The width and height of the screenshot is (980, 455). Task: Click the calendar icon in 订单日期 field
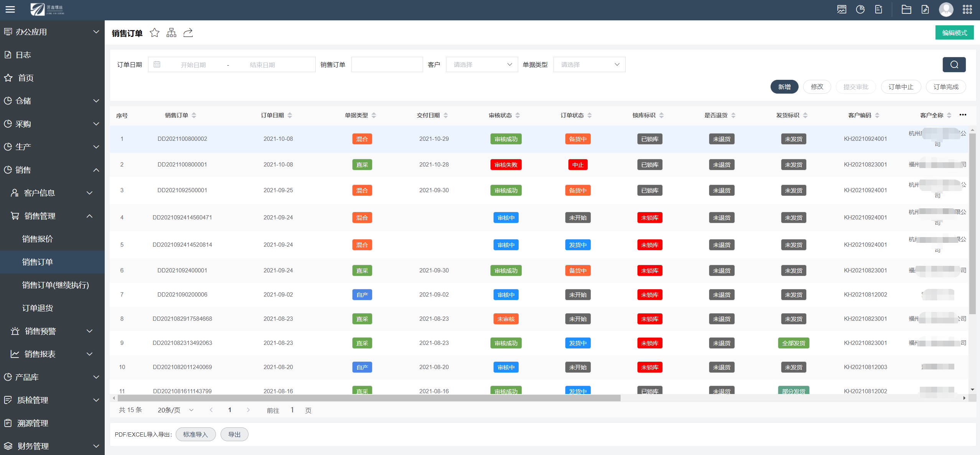coord(157,64)
